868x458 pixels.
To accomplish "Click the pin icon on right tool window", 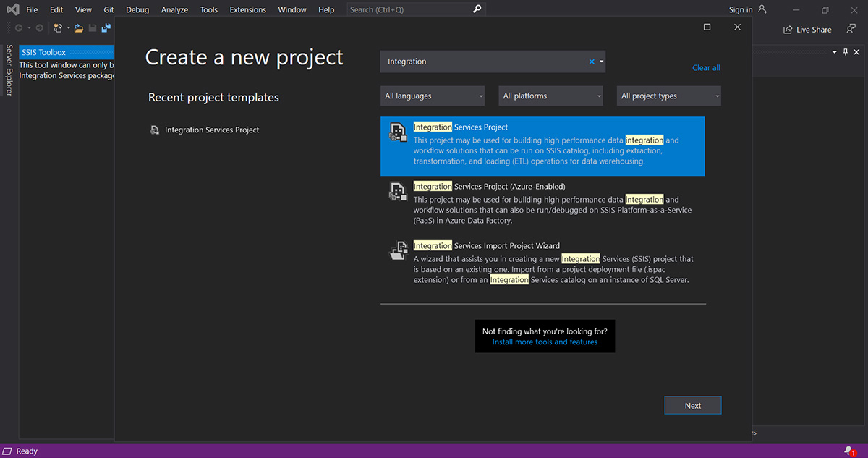I will point(846,52).
